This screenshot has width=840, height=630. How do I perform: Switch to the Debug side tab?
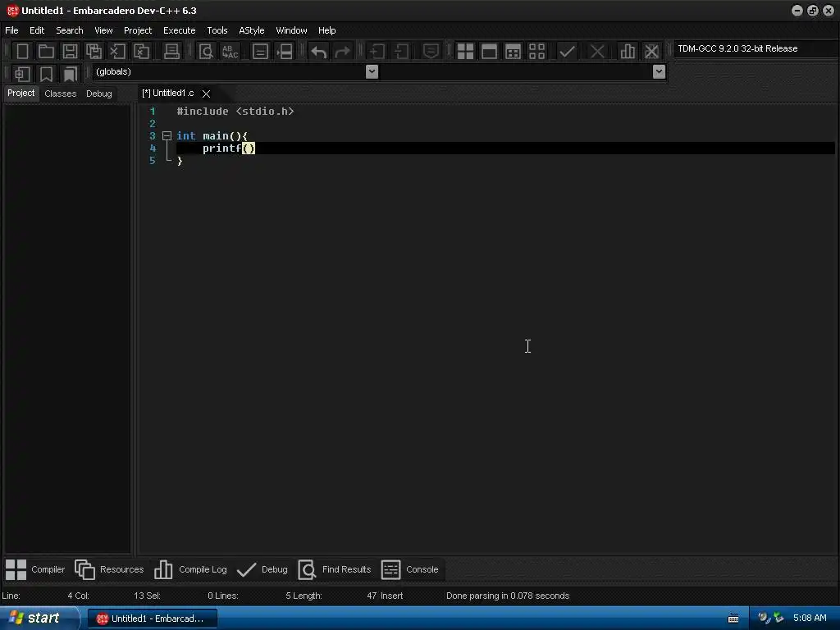(x=99, y=94)
